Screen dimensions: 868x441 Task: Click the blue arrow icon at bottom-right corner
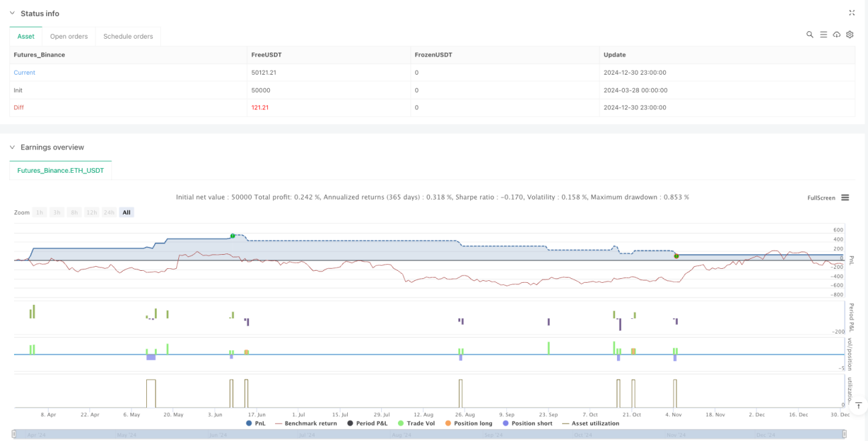tap(858, 405)
